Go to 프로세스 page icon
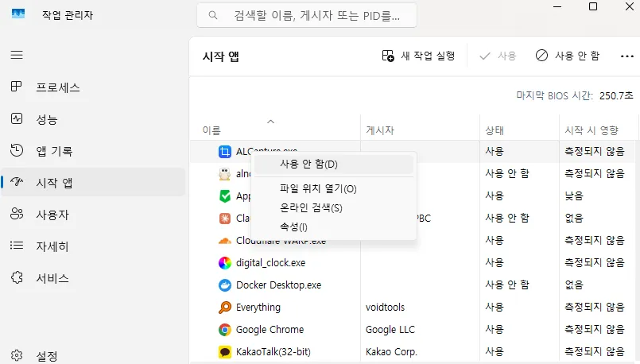Screen dimensions: 640x364 pos(17,87)
